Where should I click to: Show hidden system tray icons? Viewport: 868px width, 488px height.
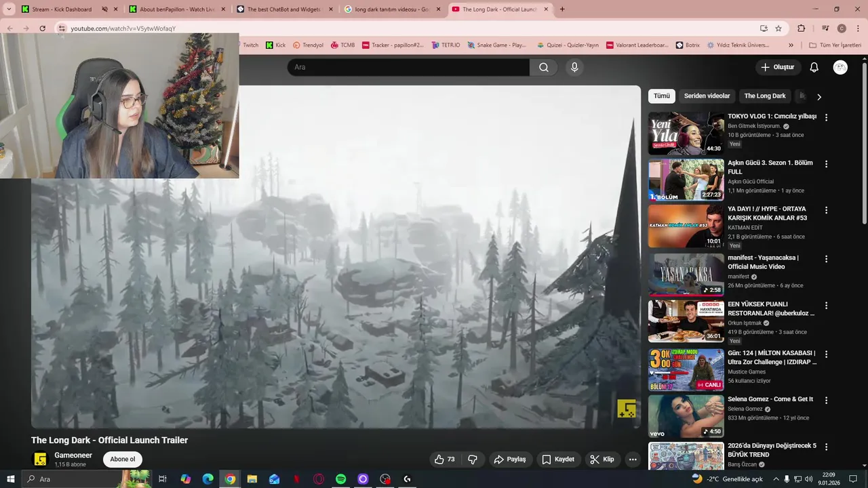(776, 479)
